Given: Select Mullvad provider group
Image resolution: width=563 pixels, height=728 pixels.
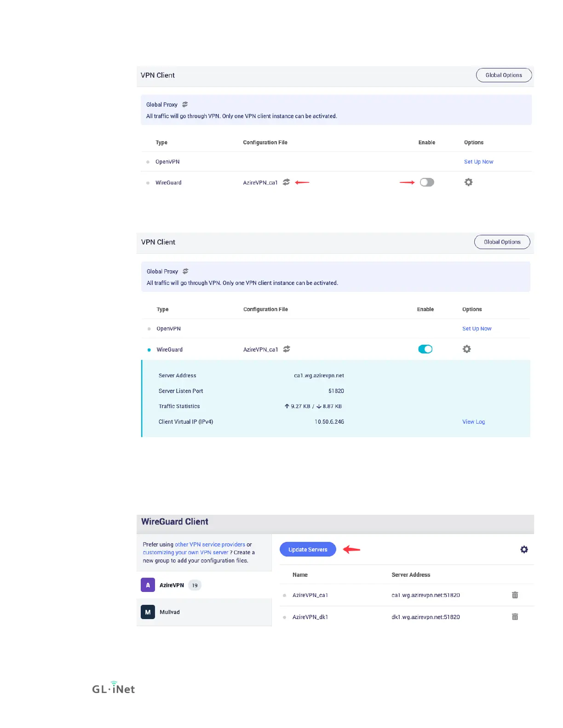Looking at the screenshot, I should 204,612.
